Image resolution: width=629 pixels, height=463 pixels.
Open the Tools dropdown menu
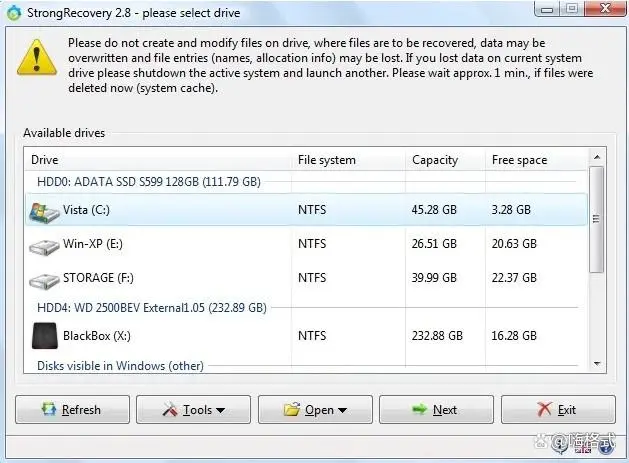(193, 410)
